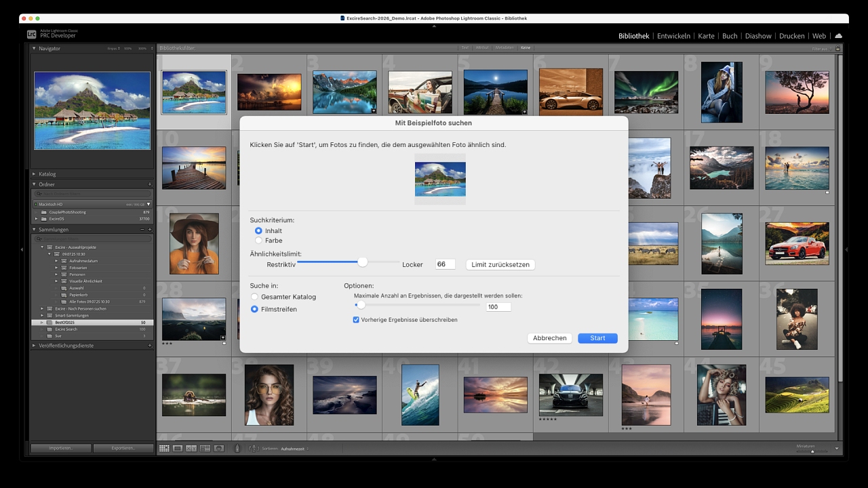
Task: Click the Ähnlichkeitslimit slider handle
Action: [363, 262]
